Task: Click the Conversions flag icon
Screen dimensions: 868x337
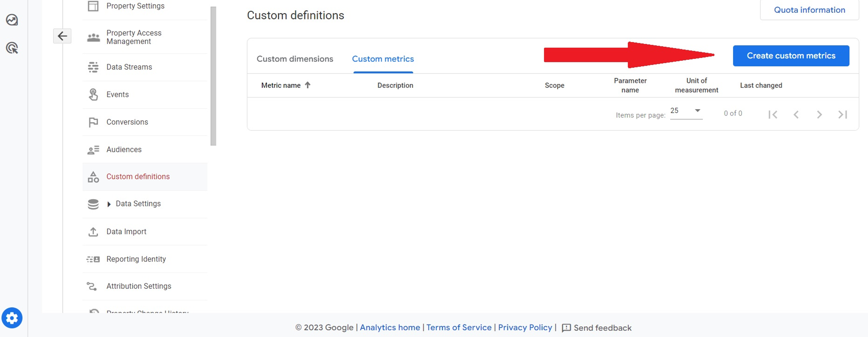Action: [93, 122]
